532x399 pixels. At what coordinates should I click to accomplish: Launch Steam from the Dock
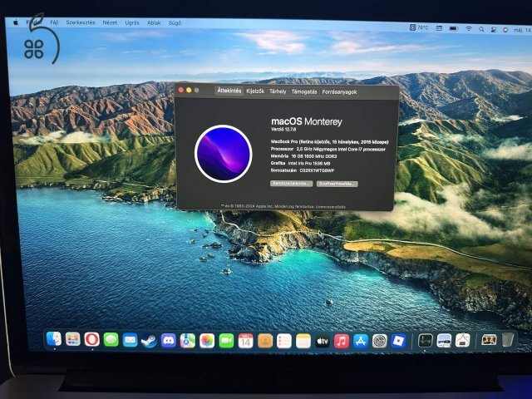149,340
